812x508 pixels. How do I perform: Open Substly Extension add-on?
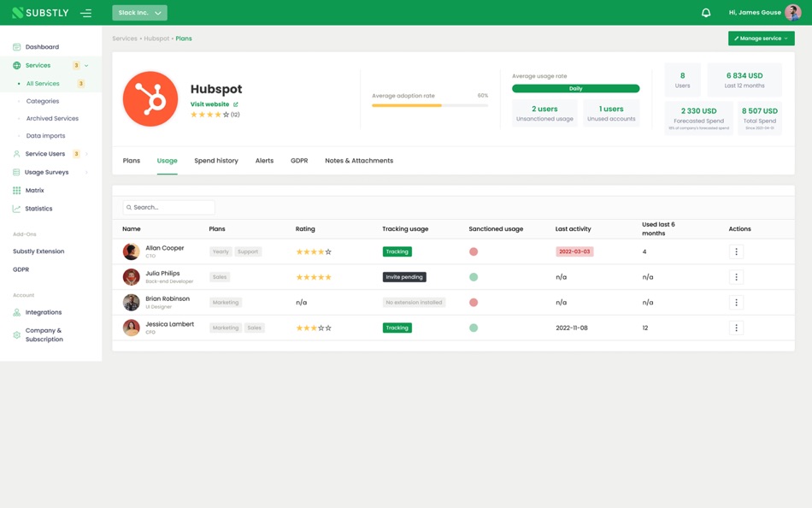click(38, 251)
